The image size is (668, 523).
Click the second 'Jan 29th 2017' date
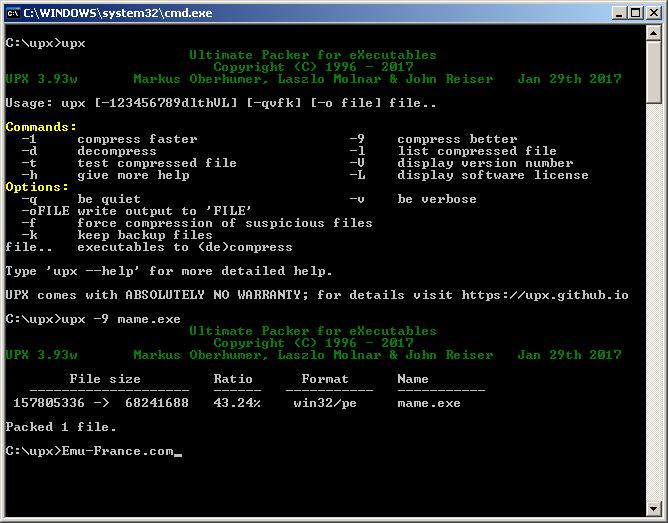tap(570, 355)
